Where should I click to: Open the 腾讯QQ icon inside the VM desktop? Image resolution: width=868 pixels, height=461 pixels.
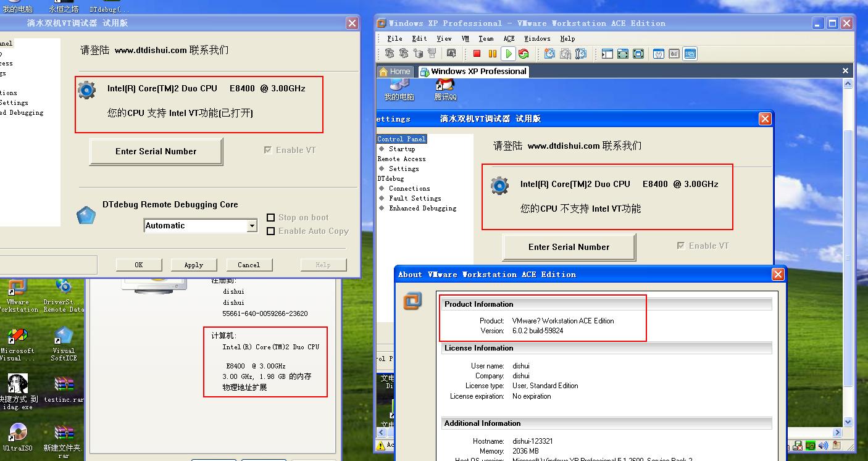(445, 90)
